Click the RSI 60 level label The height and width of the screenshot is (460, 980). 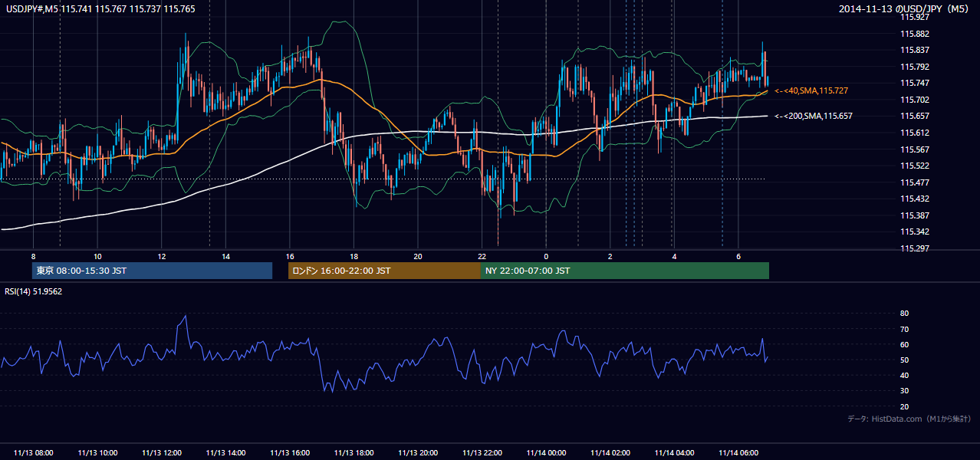(x=904, y=344)
